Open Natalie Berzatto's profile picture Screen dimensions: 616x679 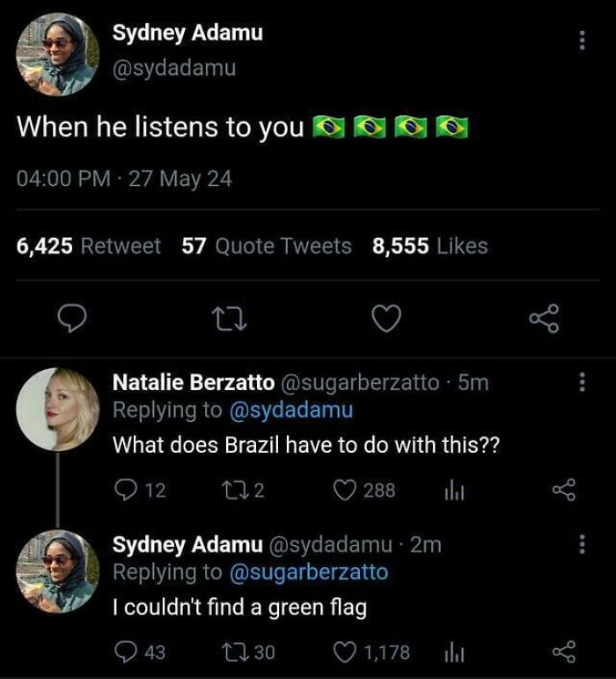click(x=58, y=410)
